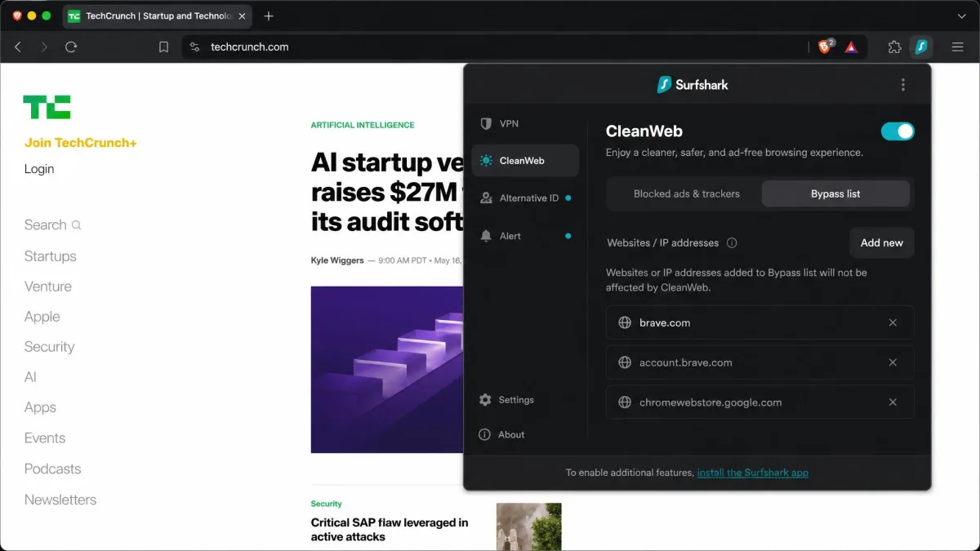This screenshot has height=551, width=980.
Task: Open Critical SAP flaw article
Action: [390, 529]
